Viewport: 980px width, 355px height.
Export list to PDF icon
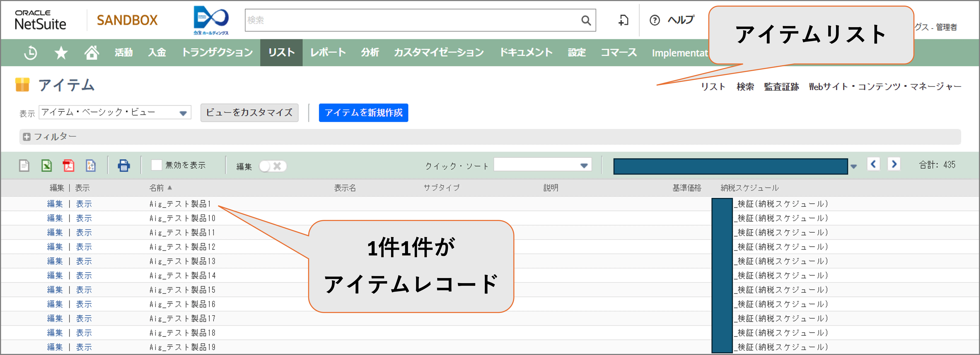click(68, 166)
